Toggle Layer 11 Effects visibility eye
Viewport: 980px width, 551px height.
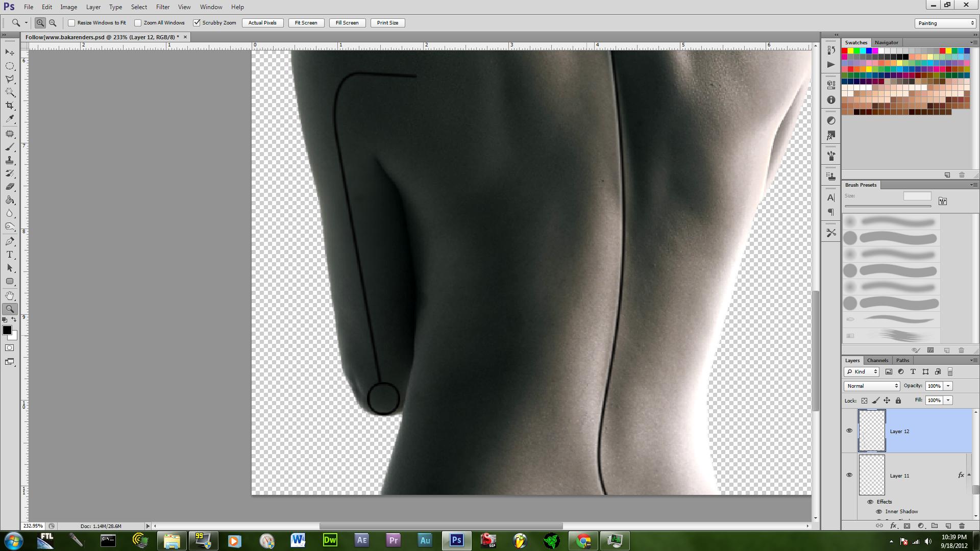870,502
